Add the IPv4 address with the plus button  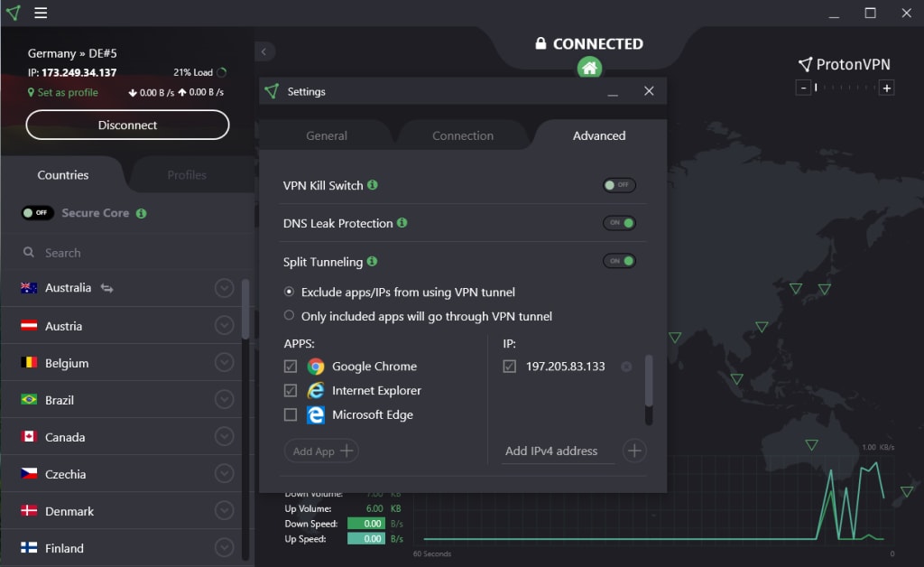[x=634, y=451]
